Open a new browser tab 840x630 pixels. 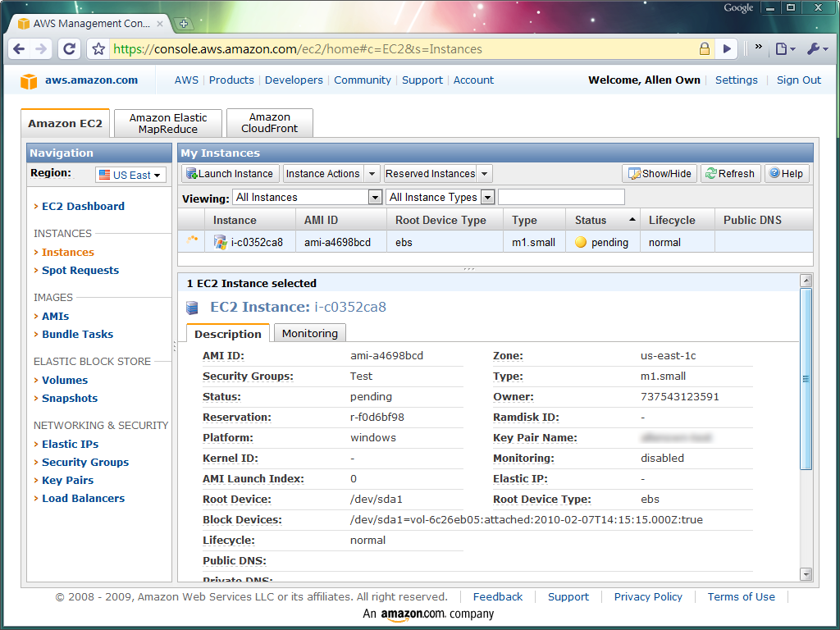pos(184,24)
